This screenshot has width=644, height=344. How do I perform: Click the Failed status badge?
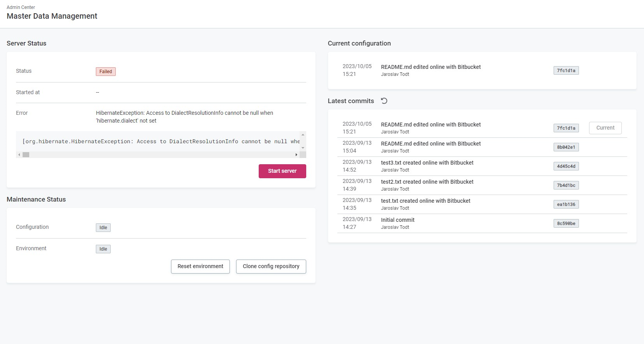tap(105, 71)
